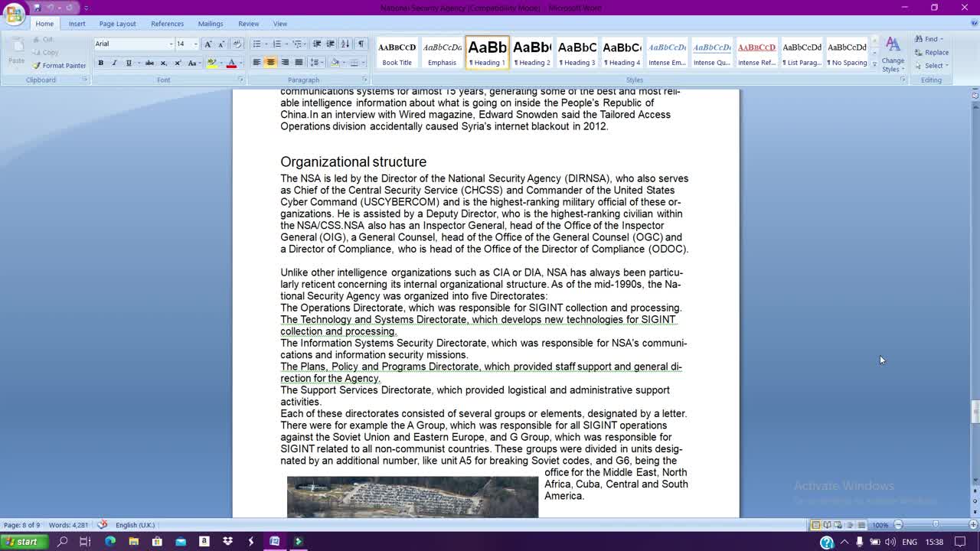The width and height of the screenshot is (980, 551).
Task: Click the spelling check status icon
Action: [103, 525]
